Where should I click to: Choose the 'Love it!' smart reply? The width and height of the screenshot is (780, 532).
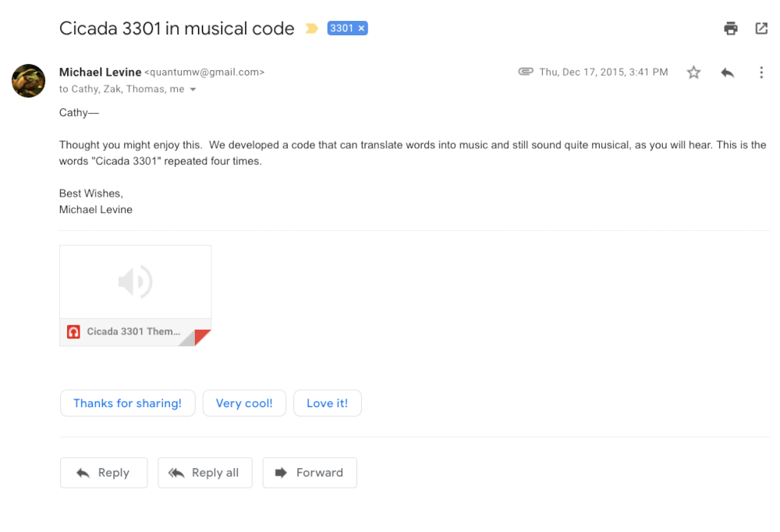coord(328,403)
